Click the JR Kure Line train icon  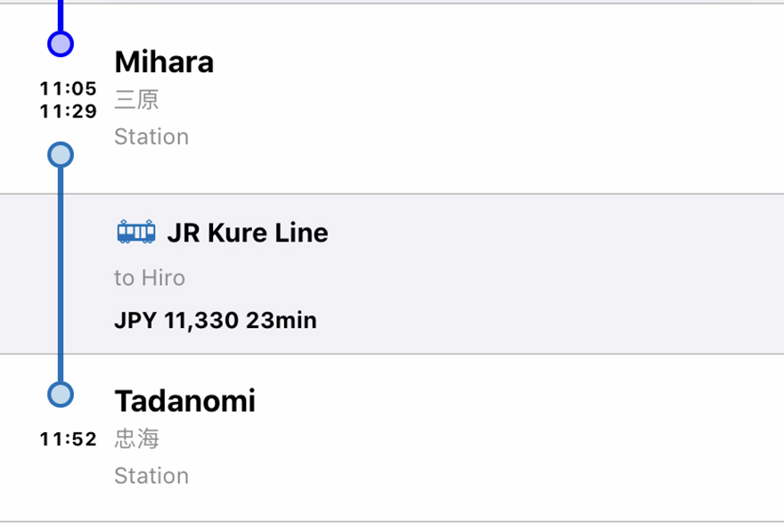136,233
